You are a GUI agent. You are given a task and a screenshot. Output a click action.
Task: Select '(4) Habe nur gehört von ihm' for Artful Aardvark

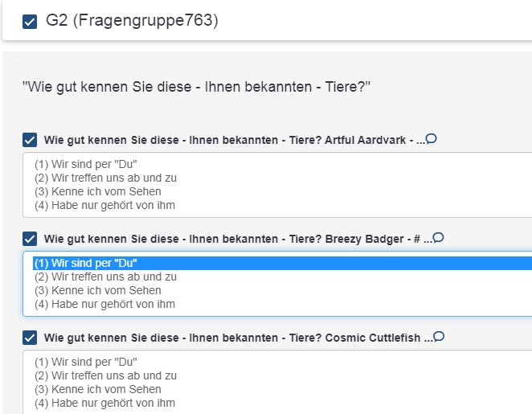(x=104, y=205)
